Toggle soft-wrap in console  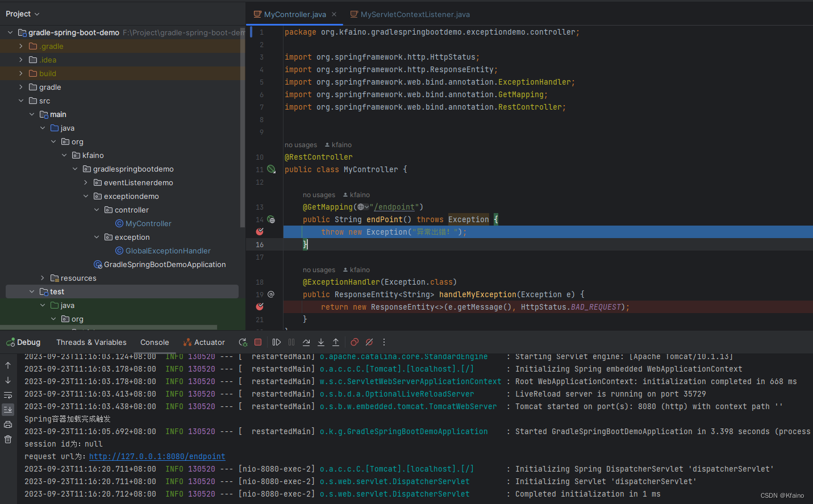(8, 395)
